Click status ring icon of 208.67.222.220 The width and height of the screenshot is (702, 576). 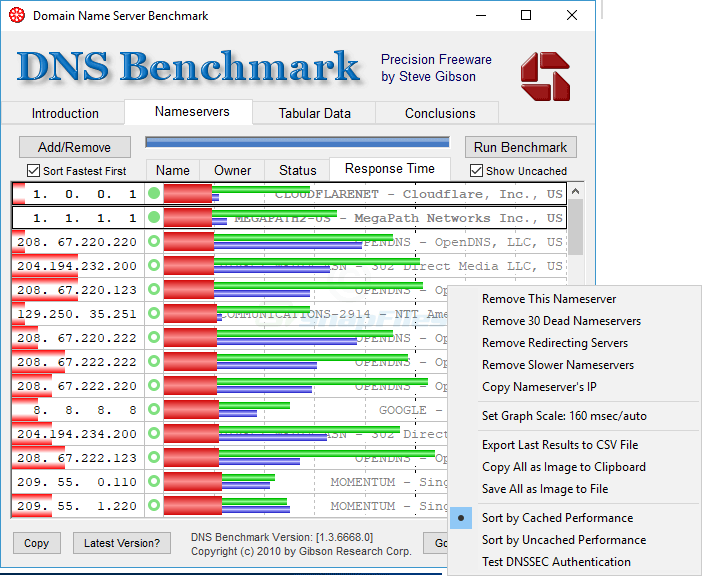click(x=154, y=385)
